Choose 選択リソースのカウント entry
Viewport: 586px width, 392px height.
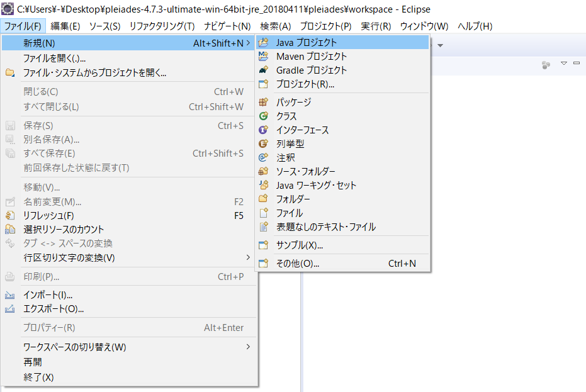[129, 230]
